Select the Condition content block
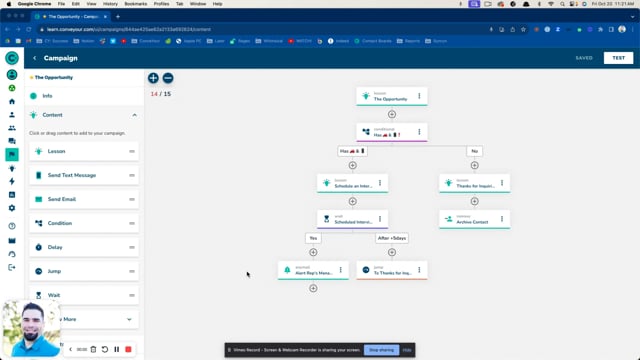Screen dimensions: 640x360 tap(84, 223)
